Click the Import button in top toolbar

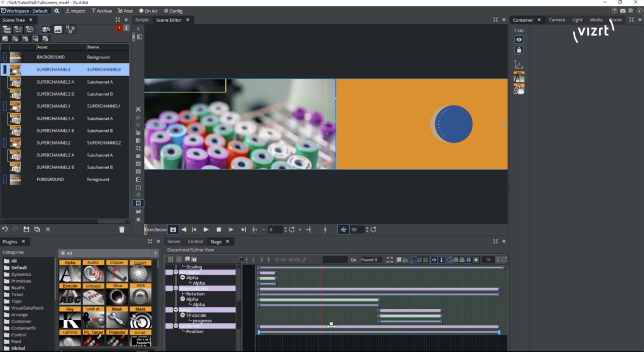(x=75, y=11)
